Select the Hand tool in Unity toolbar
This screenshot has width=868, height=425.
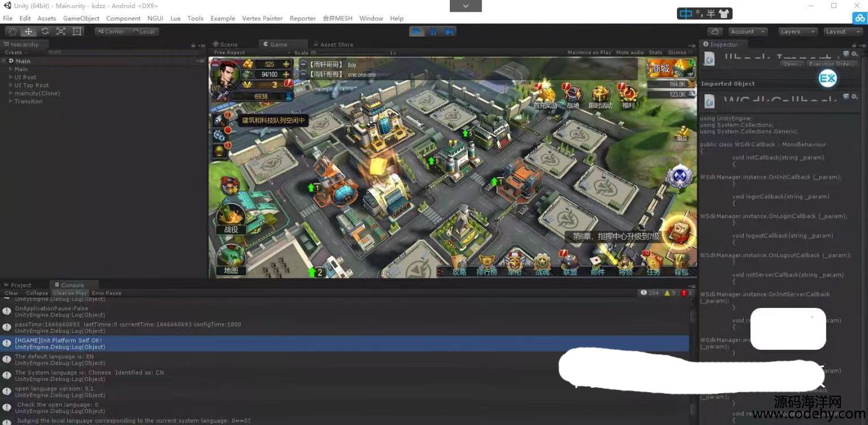(12, 32)
